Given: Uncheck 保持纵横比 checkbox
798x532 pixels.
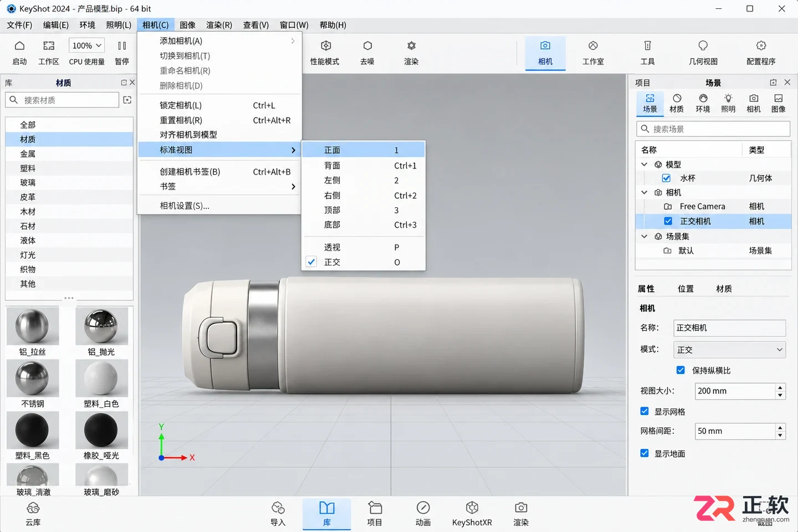Looking at the screenshot, I should click(681, 370).
